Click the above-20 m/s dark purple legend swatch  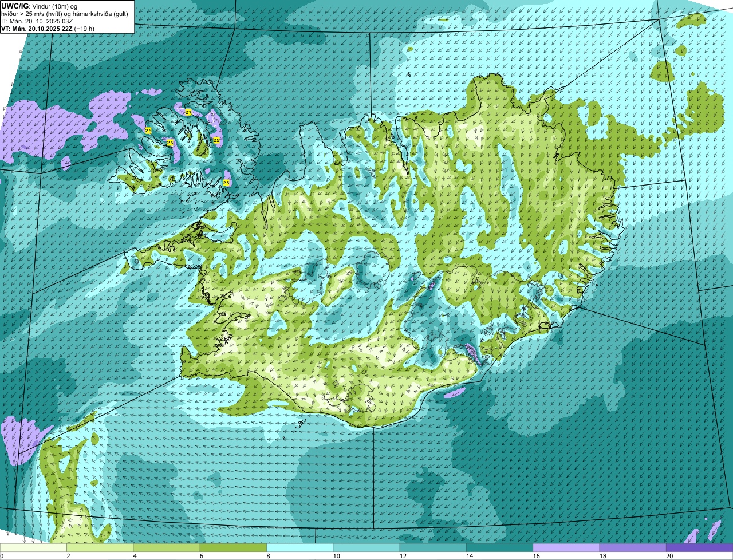pos(699,548)
